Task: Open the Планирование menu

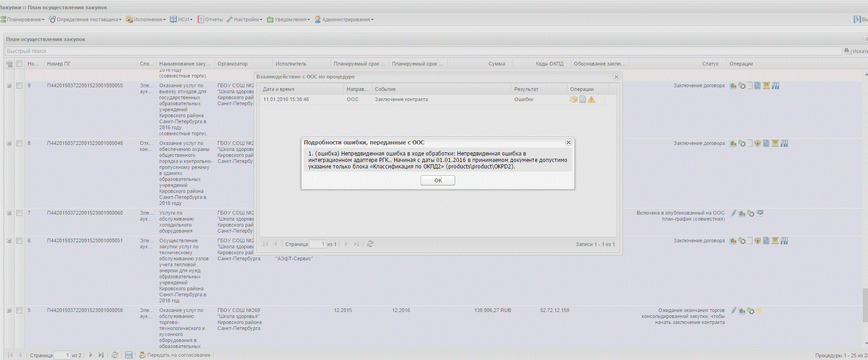Action: 22,19
